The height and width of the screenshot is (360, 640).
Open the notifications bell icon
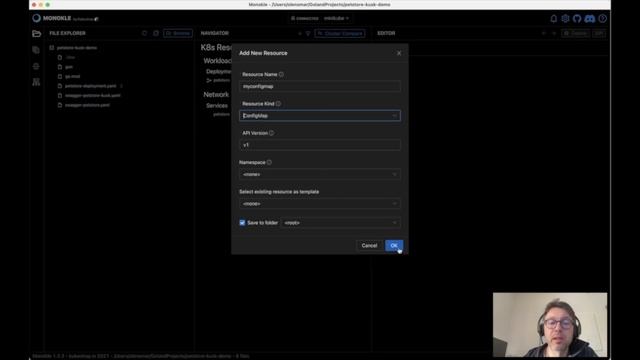pyautogui.click(x=553, y=18)
